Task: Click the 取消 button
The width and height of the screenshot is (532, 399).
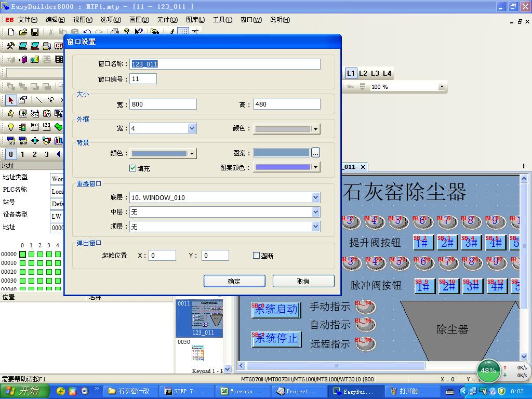Action: (x=303, y=281)
